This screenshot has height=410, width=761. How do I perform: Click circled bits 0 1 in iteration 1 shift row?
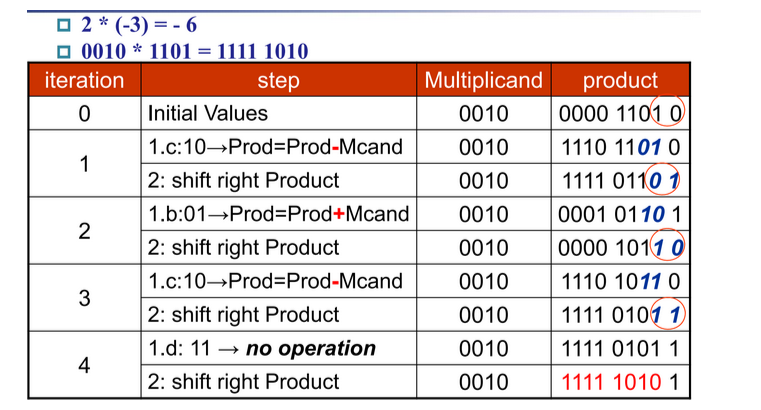(662, 180)
